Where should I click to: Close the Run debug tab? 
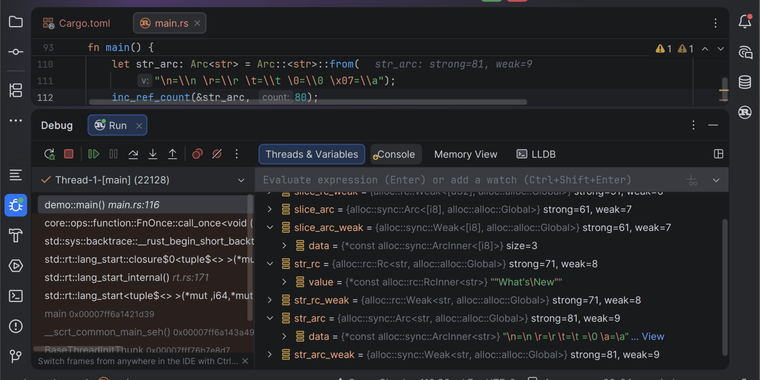139,126
